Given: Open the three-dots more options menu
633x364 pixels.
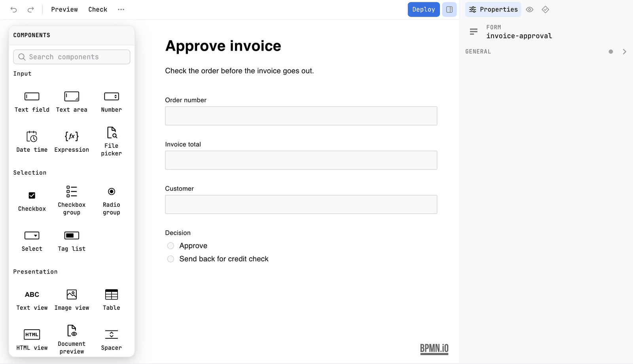Looking at the screenshot, I should [121, 9].
